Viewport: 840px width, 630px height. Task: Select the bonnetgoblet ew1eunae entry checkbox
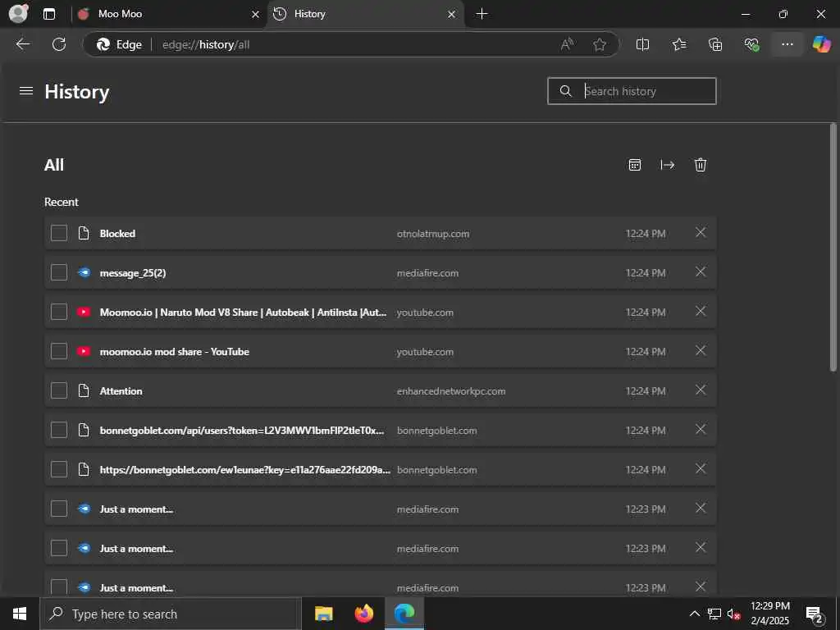click(59, 469)
